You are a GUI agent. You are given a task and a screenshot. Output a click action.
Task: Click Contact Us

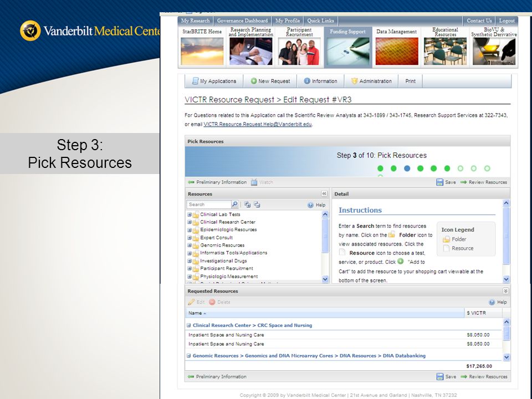(x=479, y=21)
